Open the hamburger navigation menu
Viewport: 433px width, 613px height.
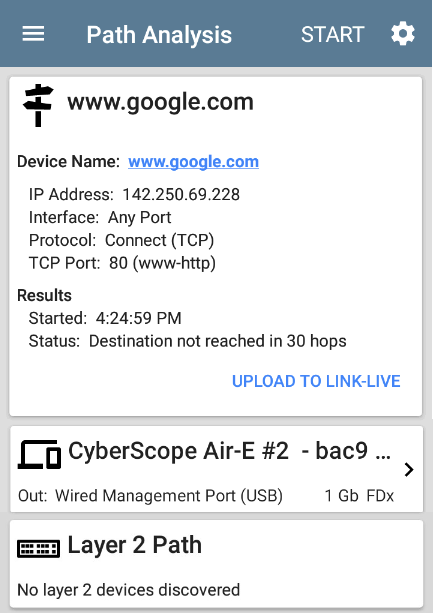coord(33,34)
